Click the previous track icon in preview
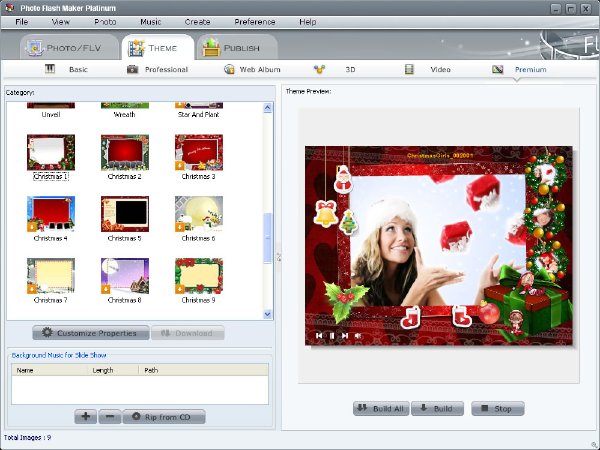 pyautogui.click(x=319, y=336)
